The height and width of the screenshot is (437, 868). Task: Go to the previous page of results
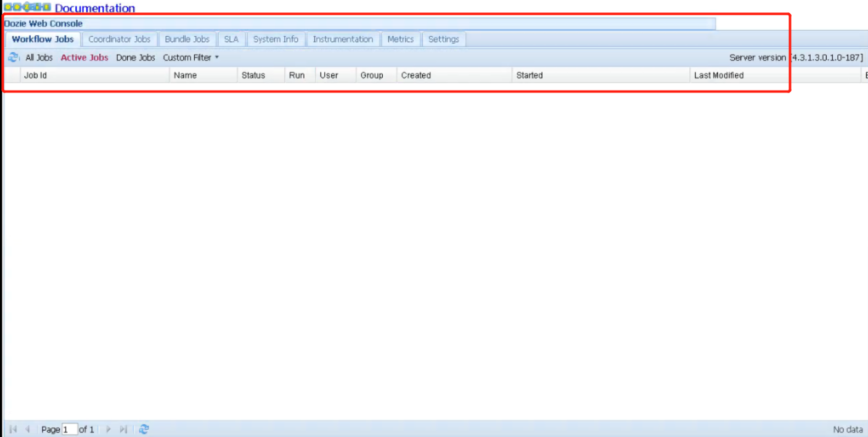(27, 429)
